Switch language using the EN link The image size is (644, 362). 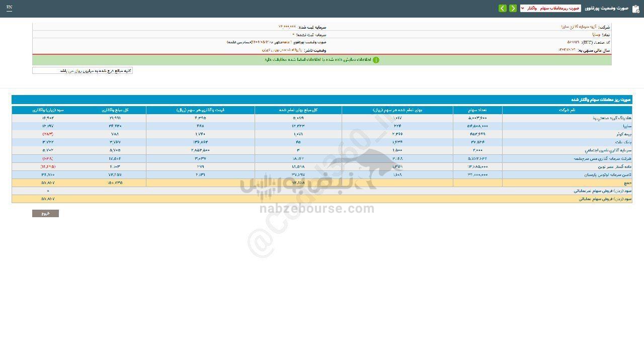9,8
